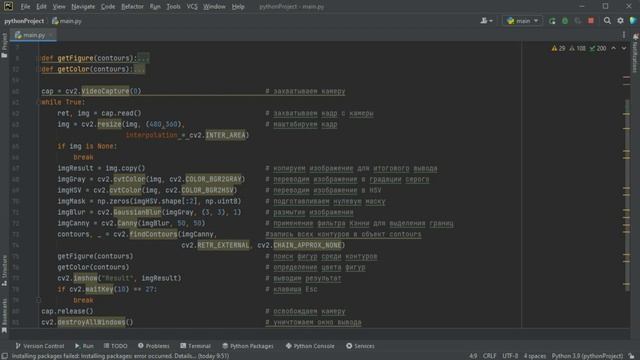
Task: Place cursor on cap.release() line
Action: [67, 311]
